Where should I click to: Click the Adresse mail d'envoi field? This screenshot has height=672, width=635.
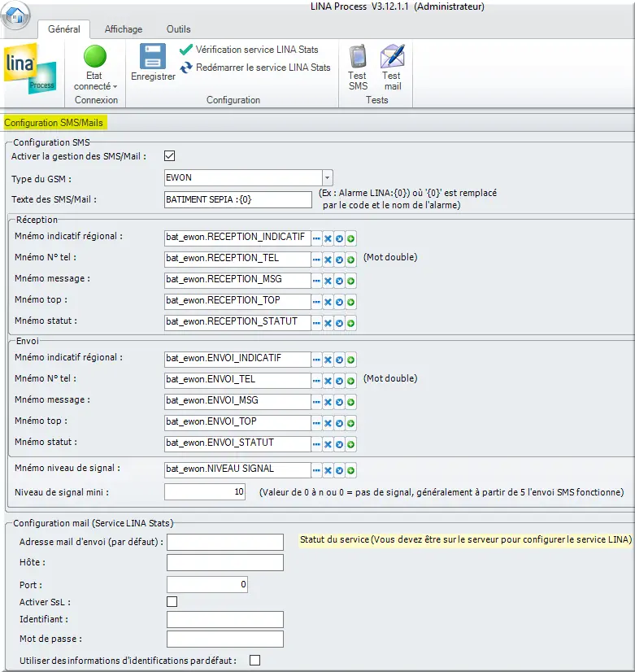[x=225, y=542]
